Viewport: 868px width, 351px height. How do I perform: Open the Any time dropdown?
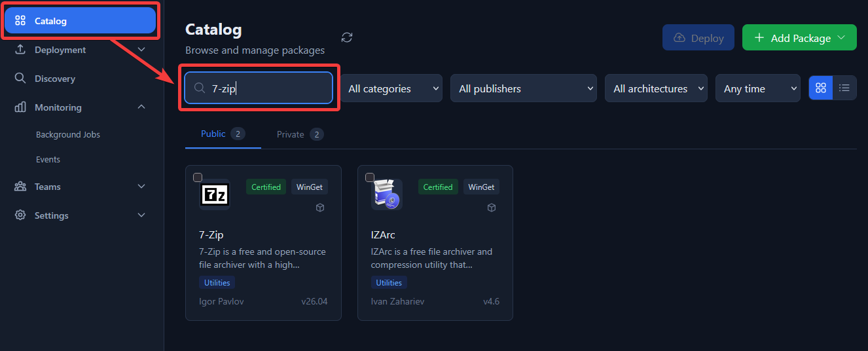(x=758, y=88)
